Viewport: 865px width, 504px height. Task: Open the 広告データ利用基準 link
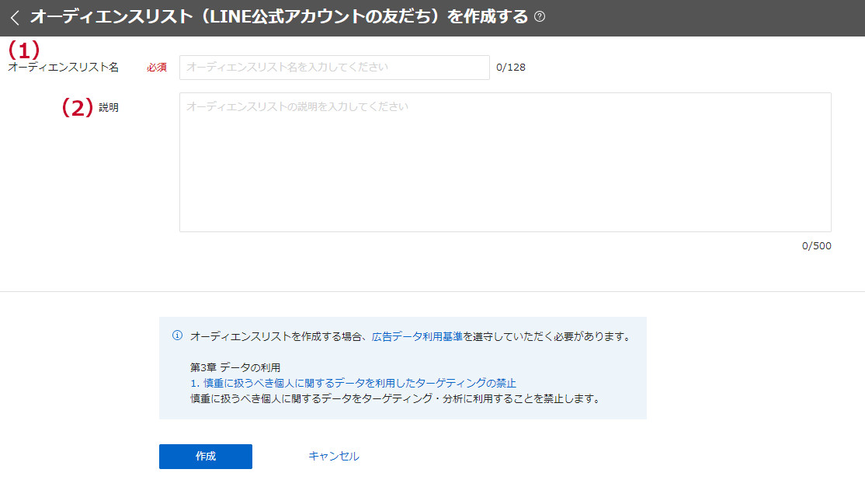[x=417, y=337]
